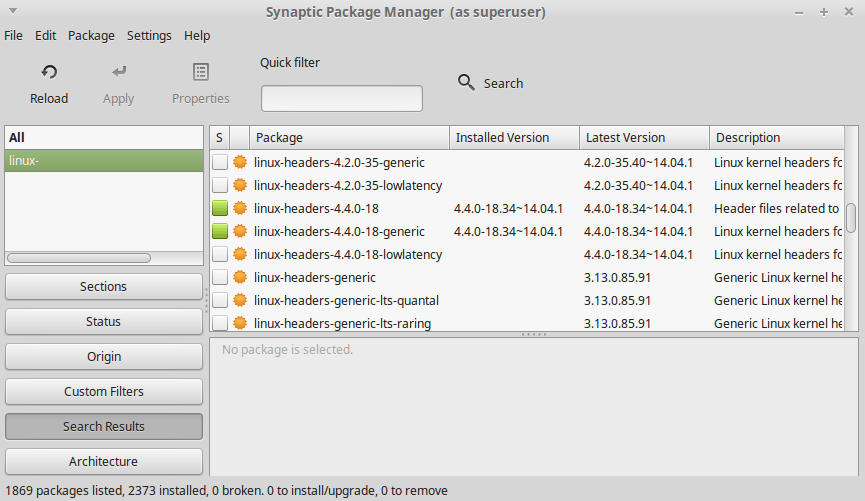Sort by Latest Version column header
The image size is (865, 501).
point(644,138)
